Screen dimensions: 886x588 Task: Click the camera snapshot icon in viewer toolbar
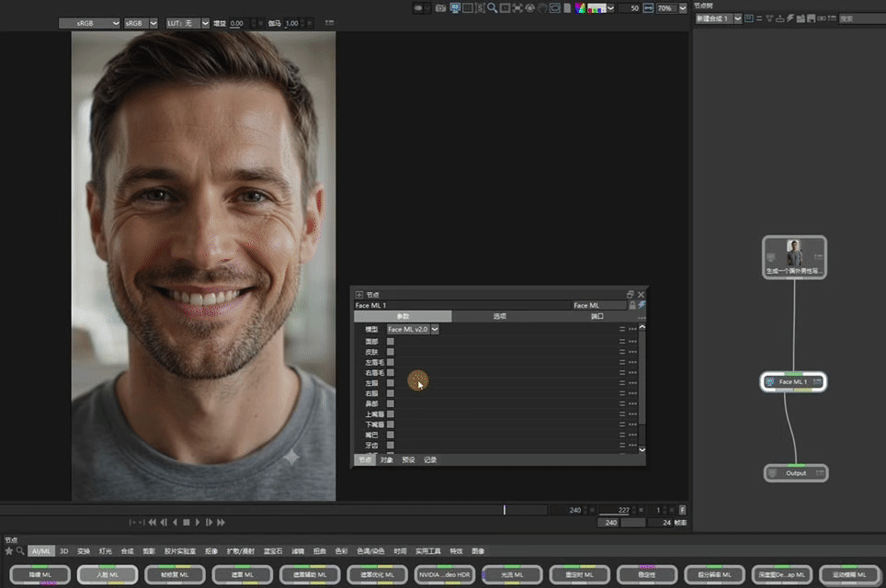[x=441, y=8]
